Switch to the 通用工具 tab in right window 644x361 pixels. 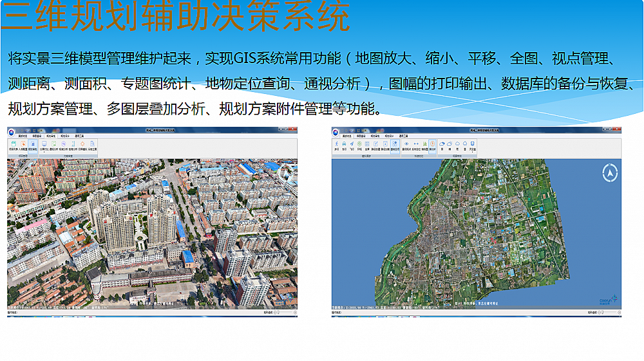(x=403, y=136)
